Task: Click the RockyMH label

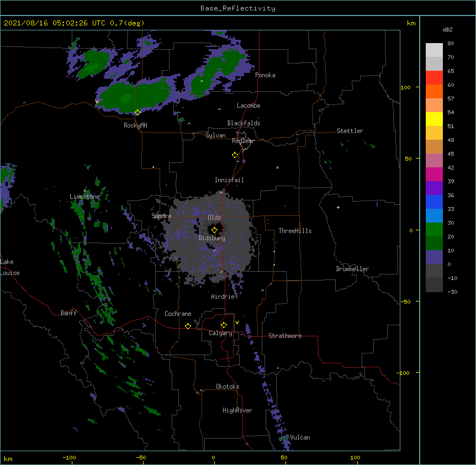Action: pos(135,125)
